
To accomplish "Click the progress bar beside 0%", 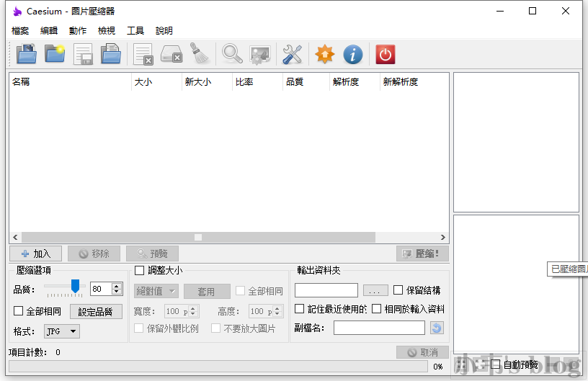I will (x=218, y=367).
